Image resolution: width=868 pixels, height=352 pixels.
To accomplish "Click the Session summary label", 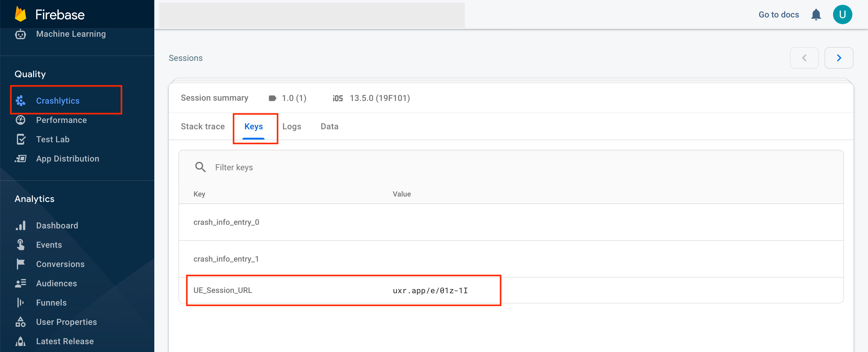I will pyautogui.click(x=214, y=98).
